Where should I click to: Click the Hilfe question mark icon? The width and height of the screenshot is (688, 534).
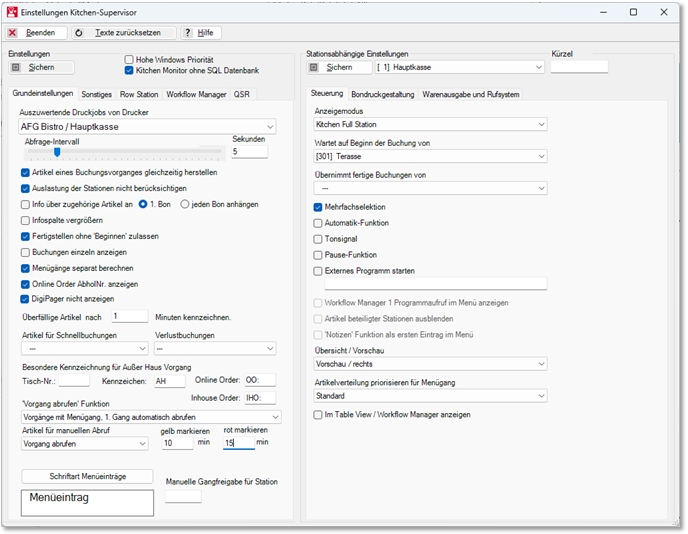point(187,33)
